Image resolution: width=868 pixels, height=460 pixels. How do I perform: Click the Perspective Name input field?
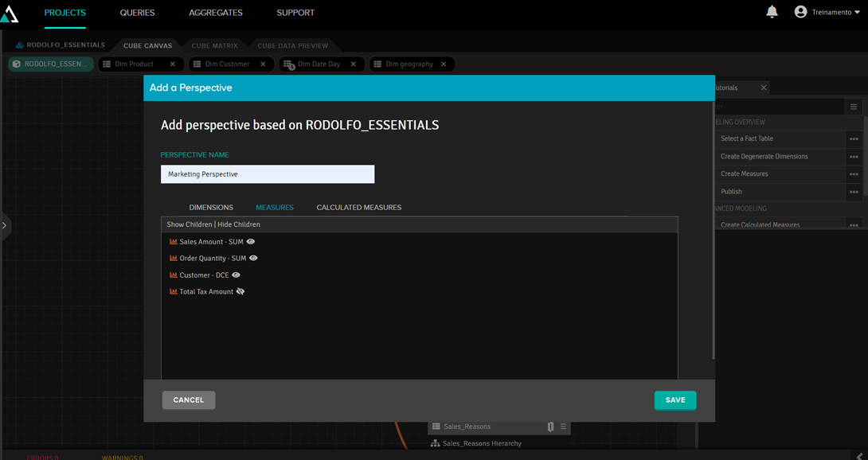[x=268, y=174]
